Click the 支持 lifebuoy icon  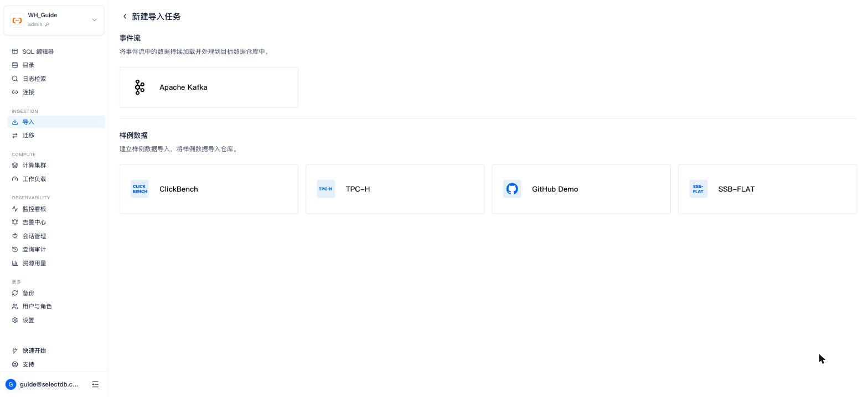(x=15, y=364)
